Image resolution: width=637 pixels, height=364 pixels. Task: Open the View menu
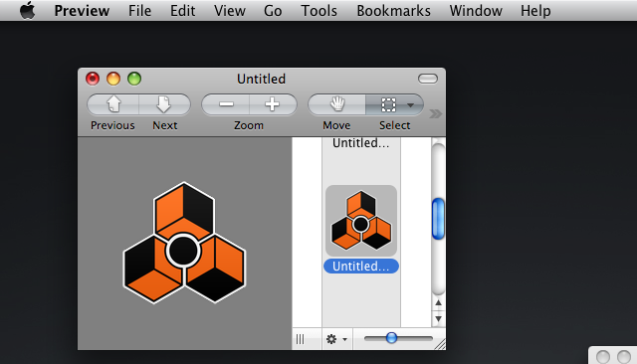coord(230,11)
